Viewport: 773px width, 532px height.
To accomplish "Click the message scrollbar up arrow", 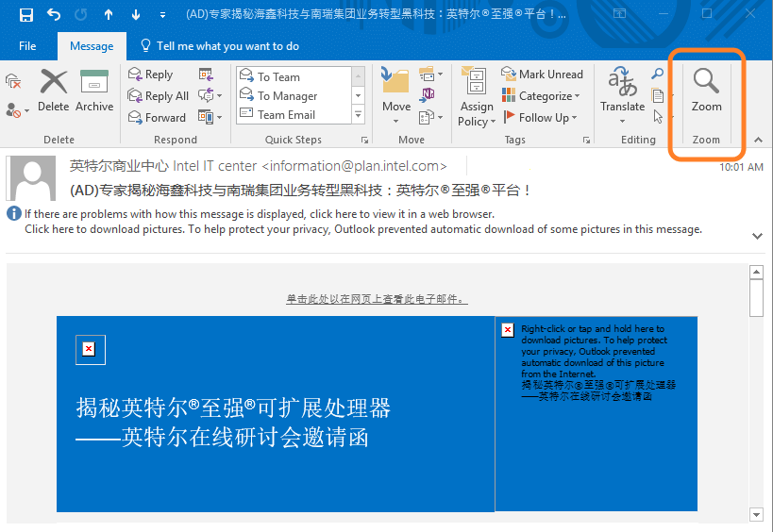I will click(756, 272).
